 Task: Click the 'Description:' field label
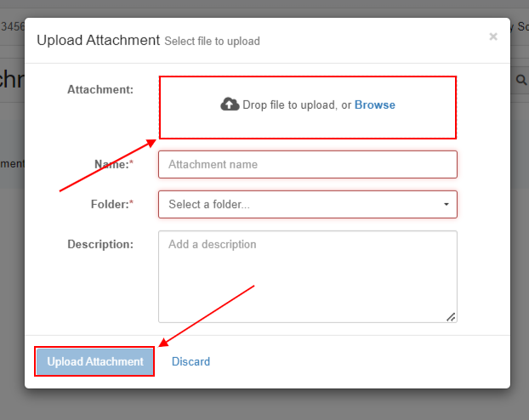100,244
